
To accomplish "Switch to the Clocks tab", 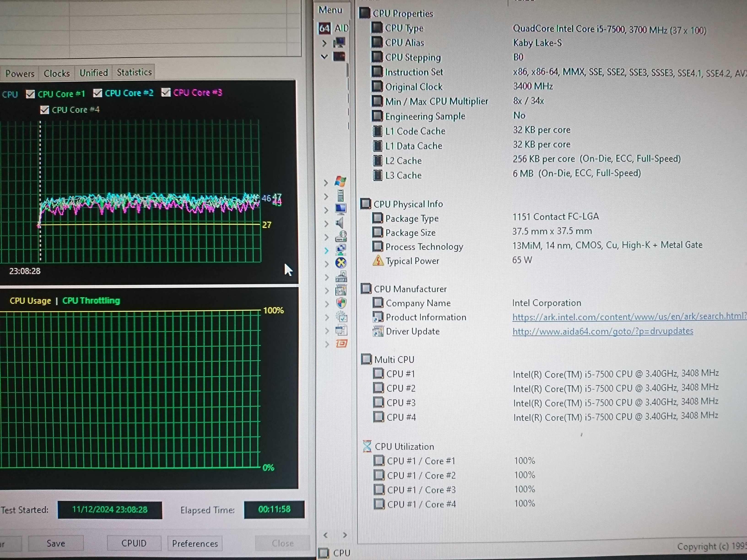I will [57, 73].
